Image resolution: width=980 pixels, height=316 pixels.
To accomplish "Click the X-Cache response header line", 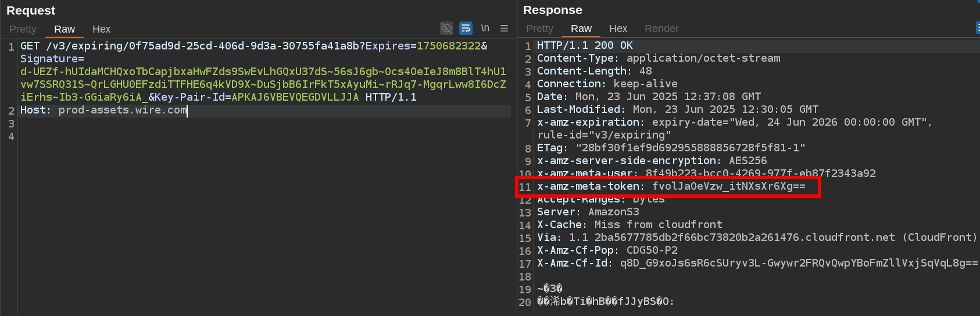I will coord(629,225).
